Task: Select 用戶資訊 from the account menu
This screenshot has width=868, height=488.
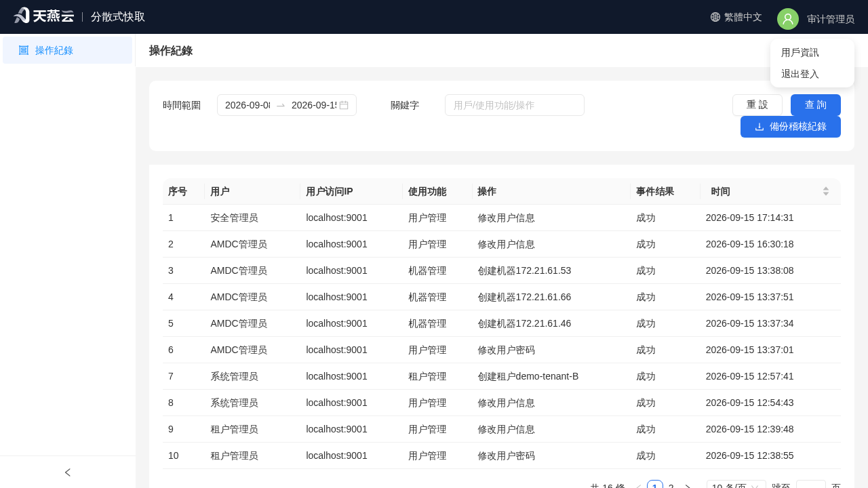Action: point(800,52)
